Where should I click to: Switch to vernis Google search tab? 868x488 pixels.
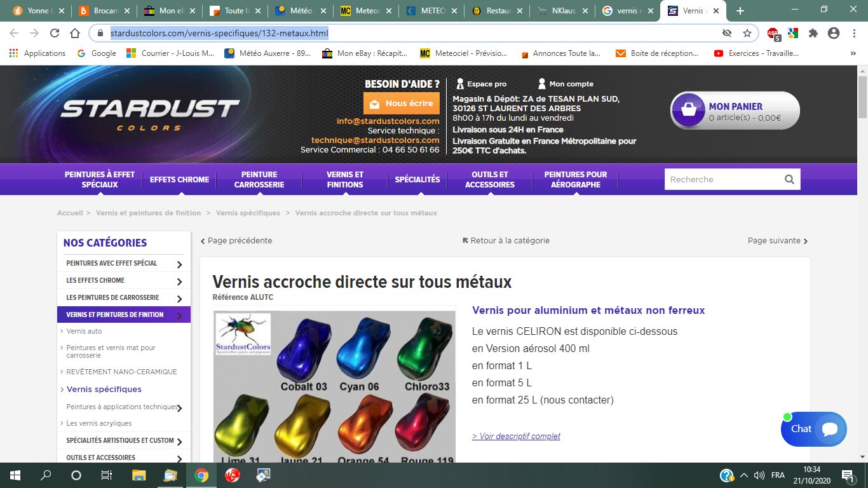click(x=627, y=11)
